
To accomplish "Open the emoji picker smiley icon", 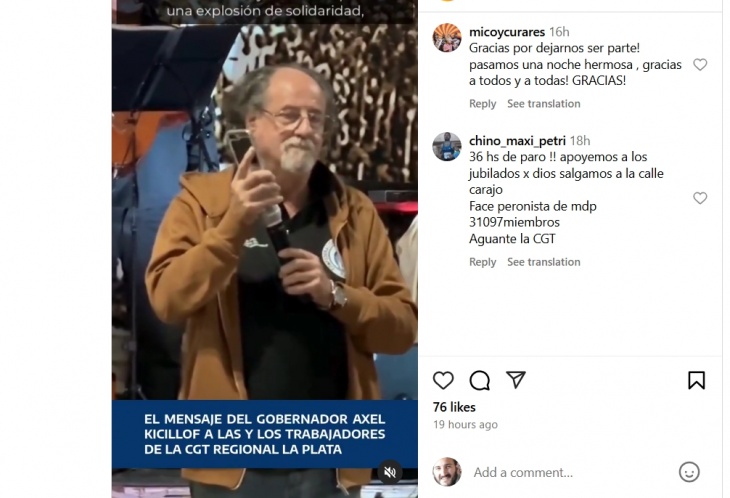I will click(x=689, y=472).
